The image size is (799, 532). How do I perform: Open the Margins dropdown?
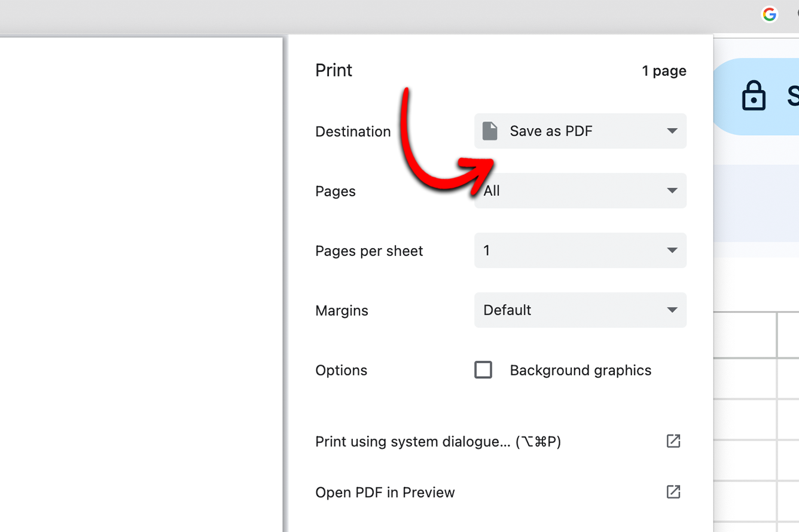click(x=580, y=310)
